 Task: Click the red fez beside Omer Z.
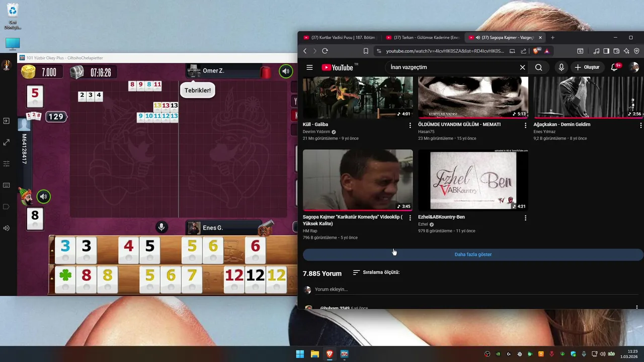click(x=266, y=72)
